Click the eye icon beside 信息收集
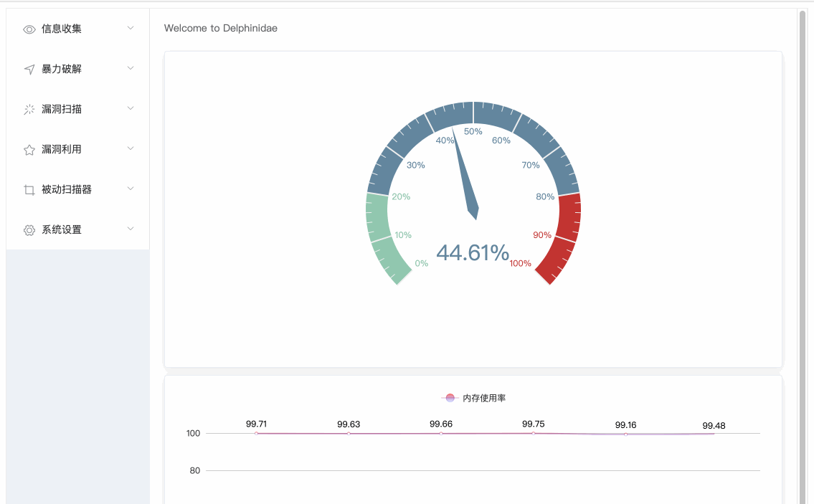The image size is (814, 504). click(x=29, y=29)
